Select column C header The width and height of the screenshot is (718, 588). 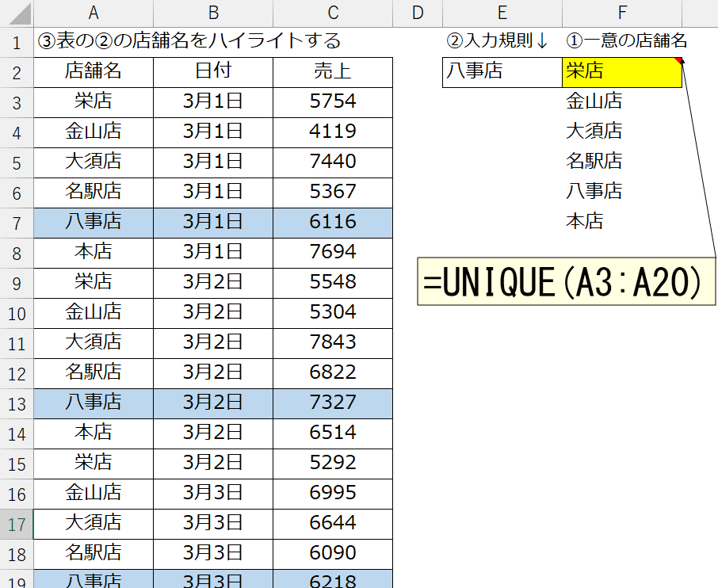tap(333, 13)
